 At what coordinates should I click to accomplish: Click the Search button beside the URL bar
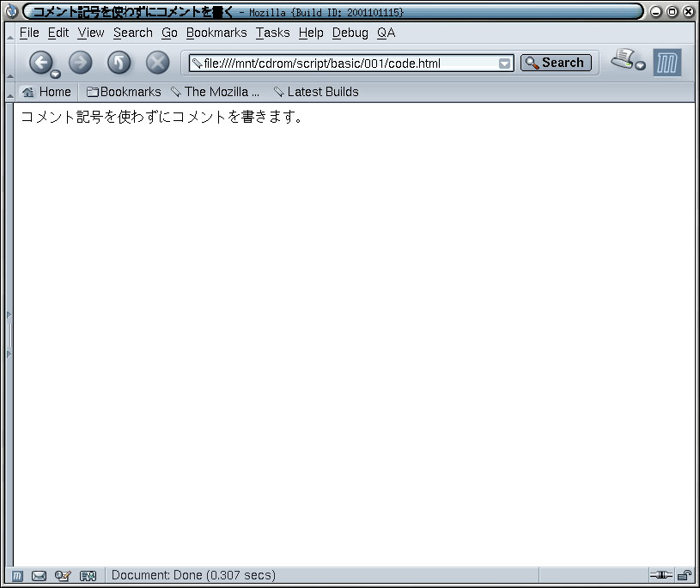[x=556, y=63]
